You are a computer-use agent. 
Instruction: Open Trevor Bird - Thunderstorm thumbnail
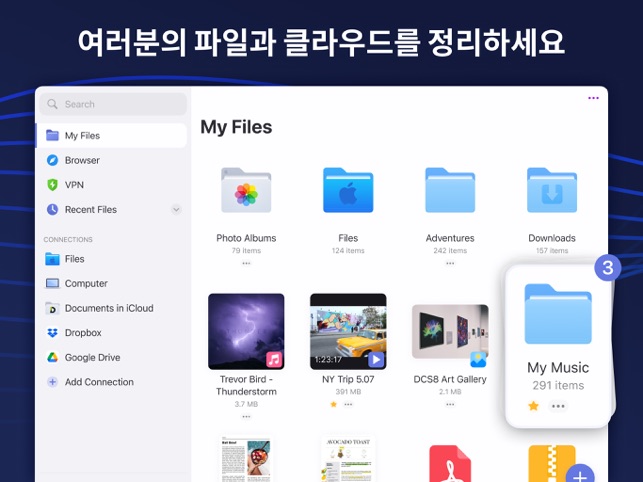[246, 331]
